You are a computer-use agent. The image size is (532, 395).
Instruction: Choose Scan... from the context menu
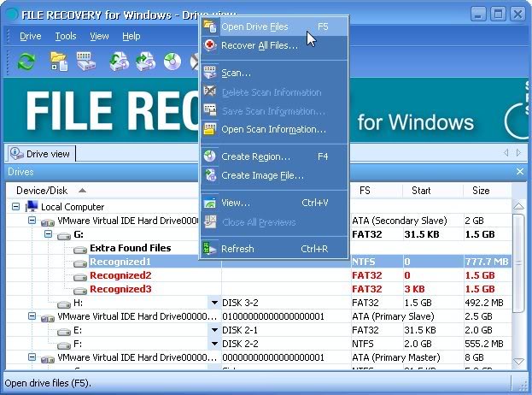275,73
